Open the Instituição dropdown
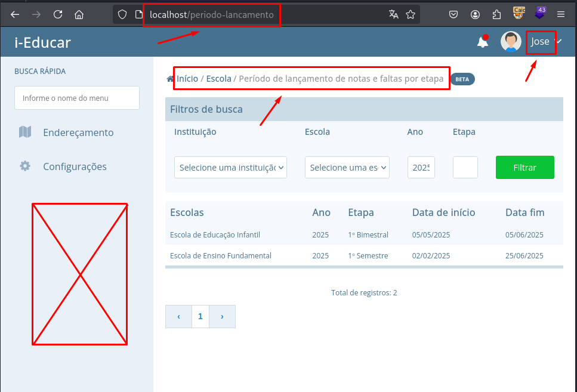577x392 pixels. coord(230,168)
